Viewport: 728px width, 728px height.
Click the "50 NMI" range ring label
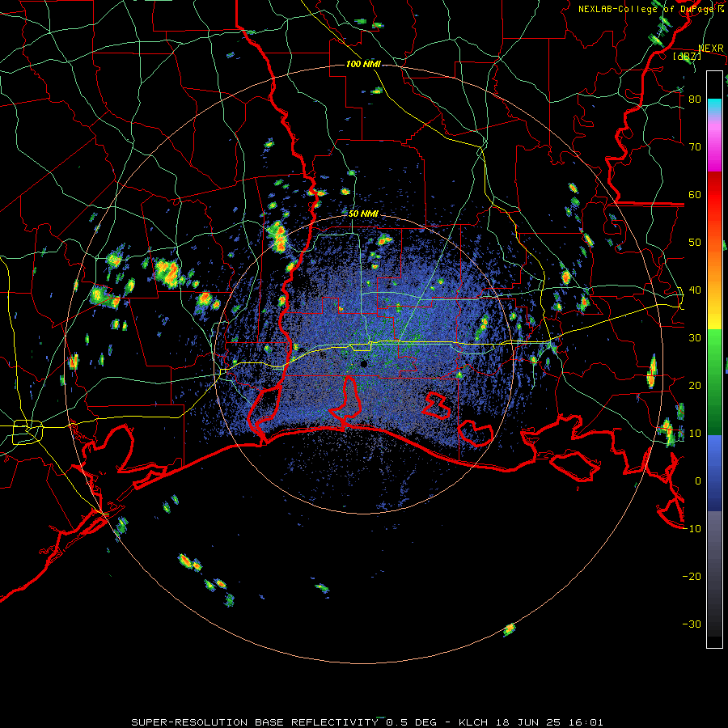(363, 214)
